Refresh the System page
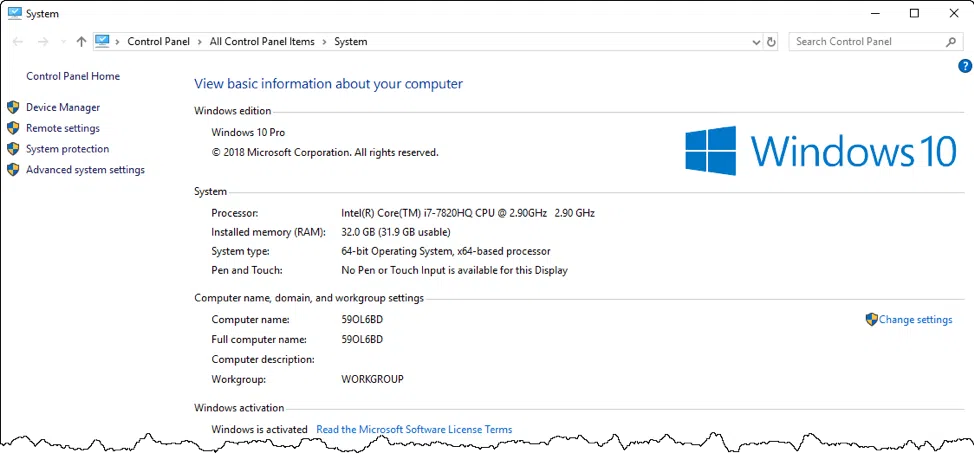The height and width of the screenshot is (458, 974). [771, 42]
